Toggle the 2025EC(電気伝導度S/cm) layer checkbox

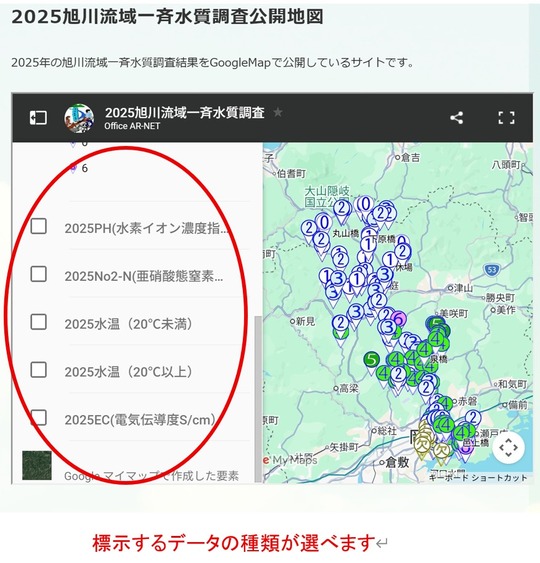(x=38, y=418)
